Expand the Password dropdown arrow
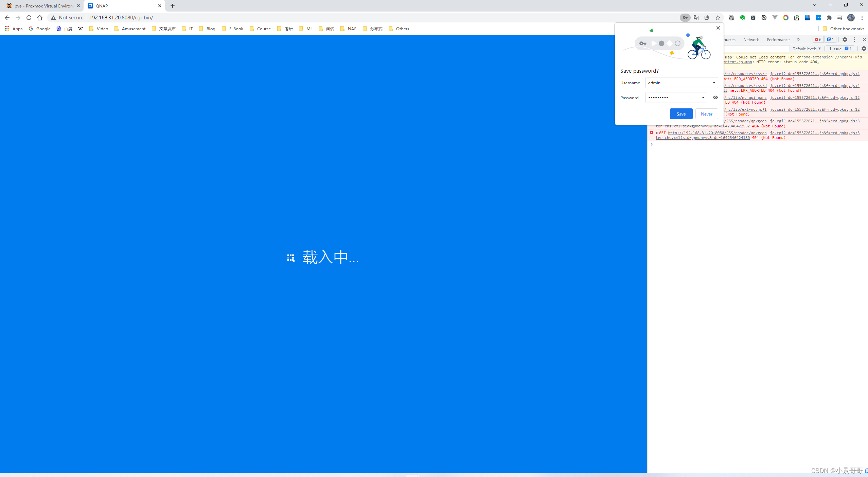The height and width of the screenshot is (477, 868). [x=703, y=98]
